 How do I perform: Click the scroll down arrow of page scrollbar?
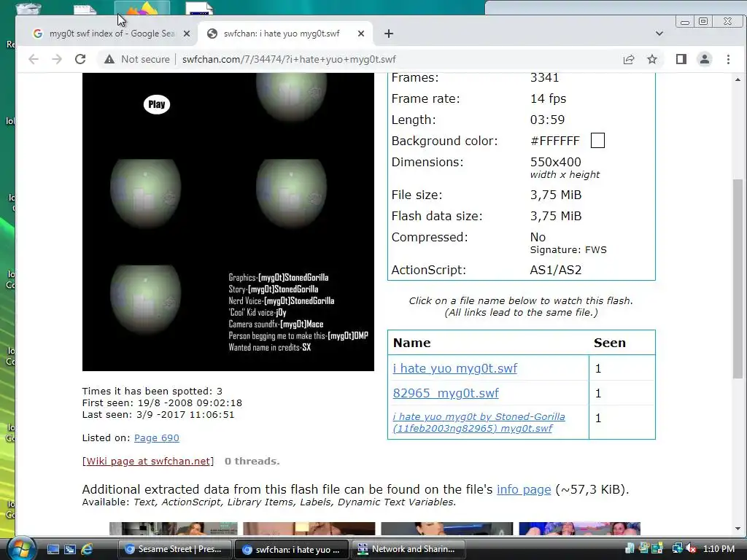point(738,528)
